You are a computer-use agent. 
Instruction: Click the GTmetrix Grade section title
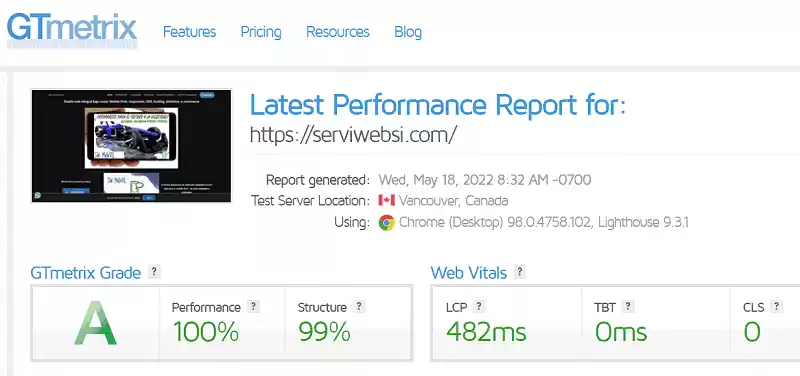point(86,273)
